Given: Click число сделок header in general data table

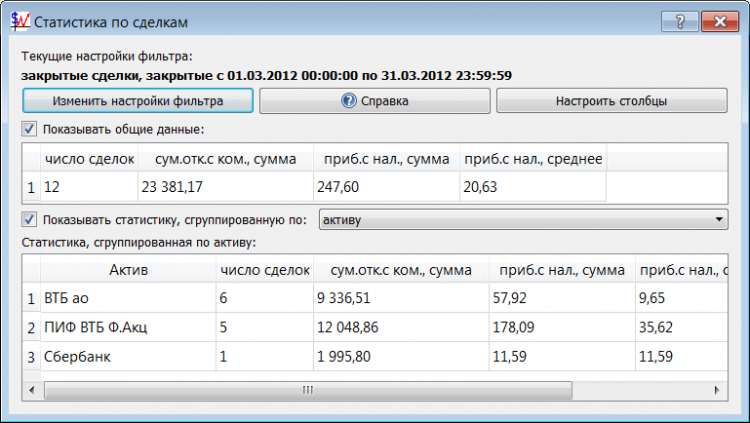Looking at the screenshot, I should [x=89, y=159].
